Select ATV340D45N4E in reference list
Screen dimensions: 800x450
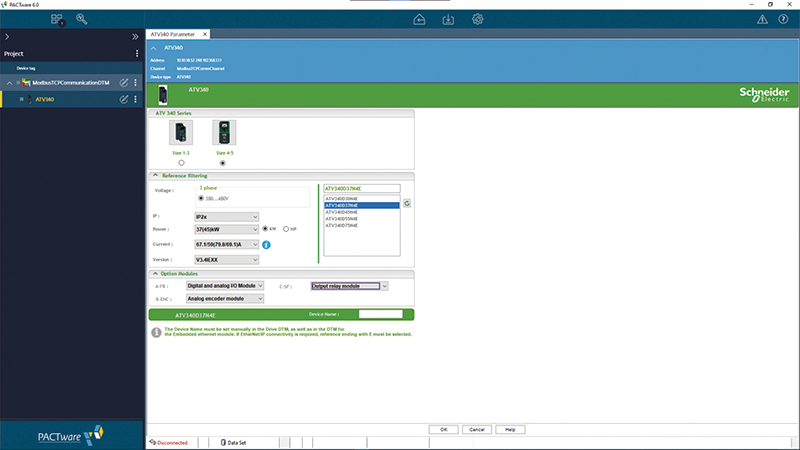pos(362,212)
